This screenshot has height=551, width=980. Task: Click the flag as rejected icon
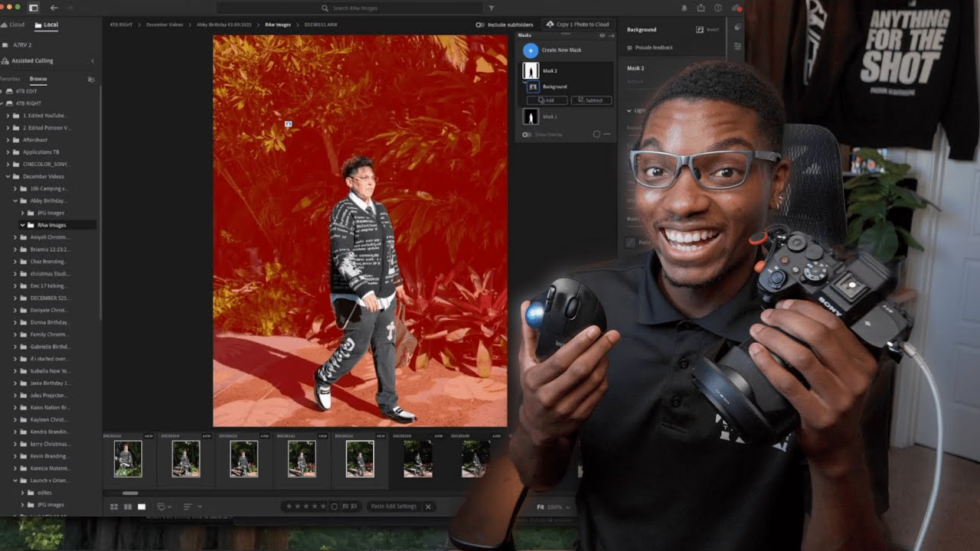[x=355, y=507]
